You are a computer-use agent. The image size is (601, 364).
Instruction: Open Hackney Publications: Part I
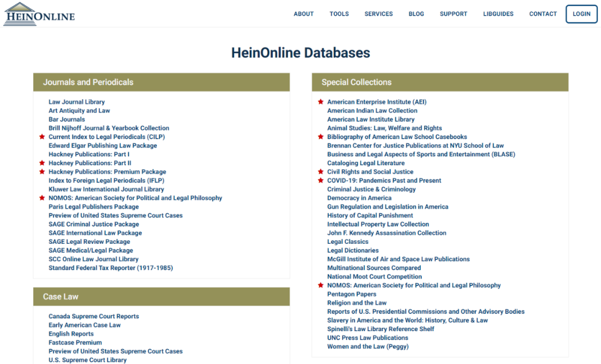[x=89, y=154]
